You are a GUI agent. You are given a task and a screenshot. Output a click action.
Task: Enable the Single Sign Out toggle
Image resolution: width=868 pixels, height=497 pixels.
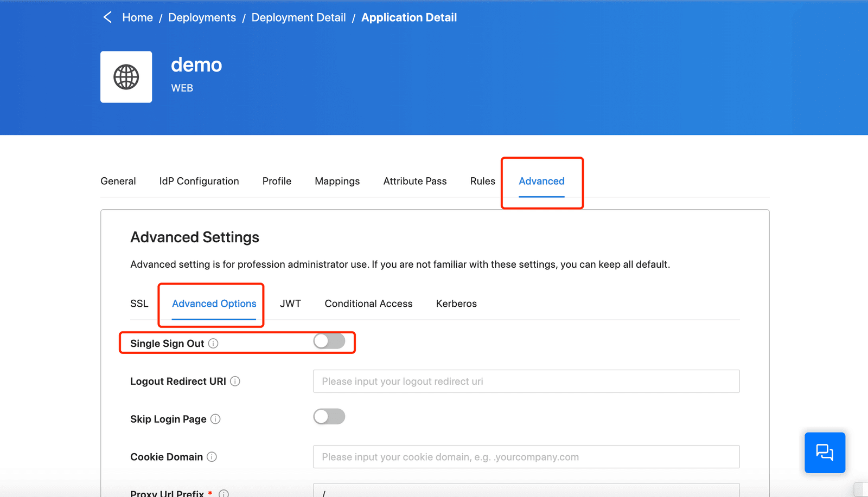coord(329,341)
